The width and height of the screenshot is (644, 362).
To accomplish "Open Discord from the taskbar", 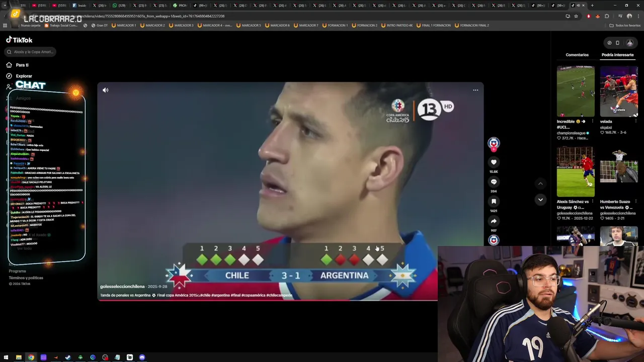I will point(142,357).
